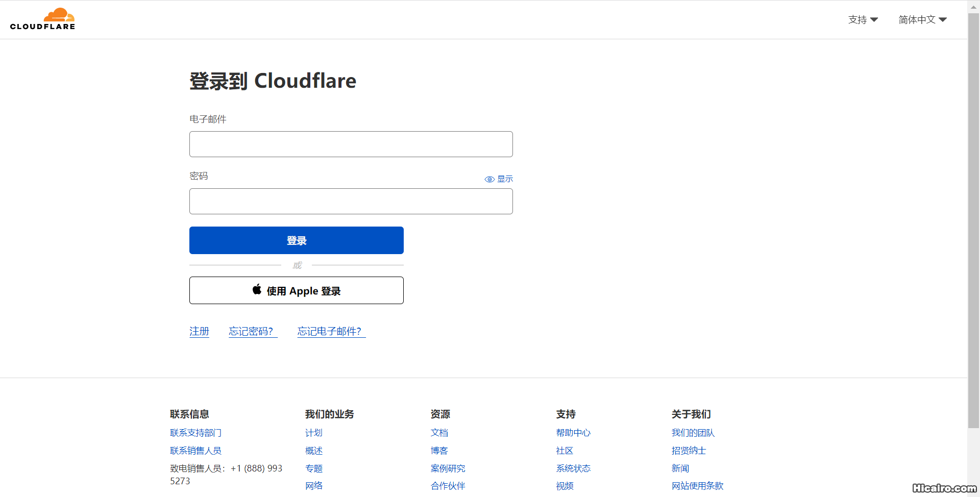Open the 网站使用条款 footer link
The height and width of the screenshot is (497, 980).
697,486
